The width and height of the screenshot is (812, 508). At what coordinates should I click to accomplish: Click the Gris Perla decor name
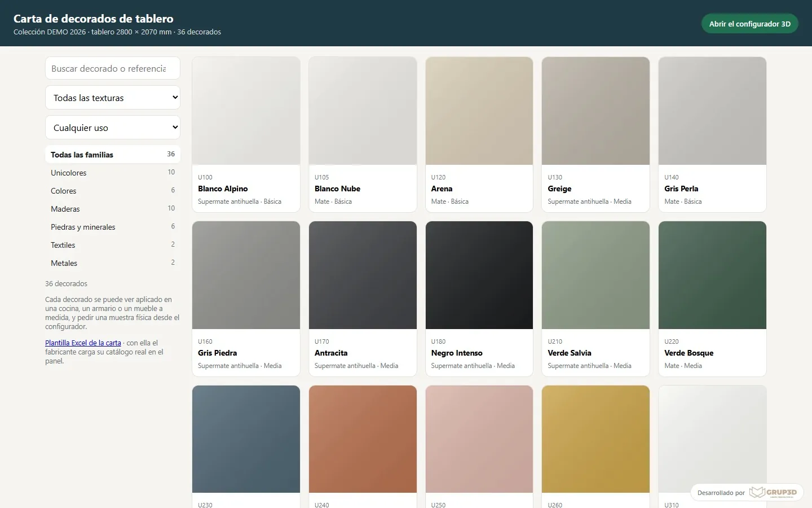point(681,189)
